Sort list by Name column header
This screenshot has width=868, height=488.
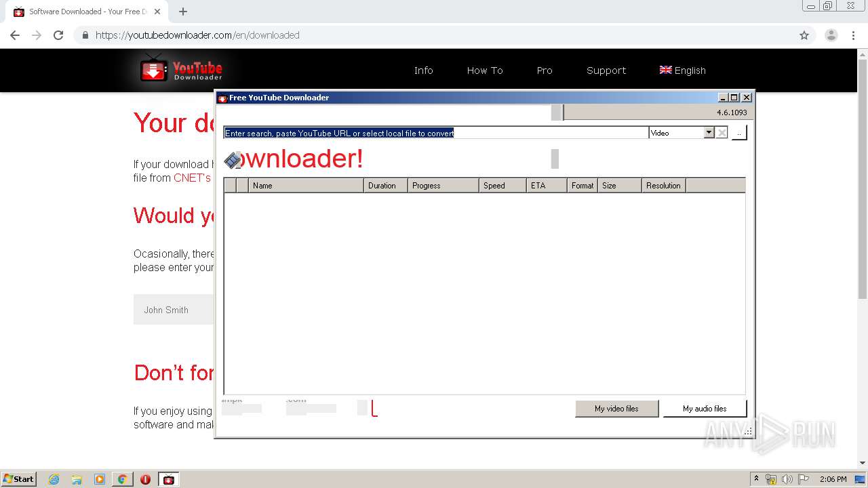[x=306, y=185]
